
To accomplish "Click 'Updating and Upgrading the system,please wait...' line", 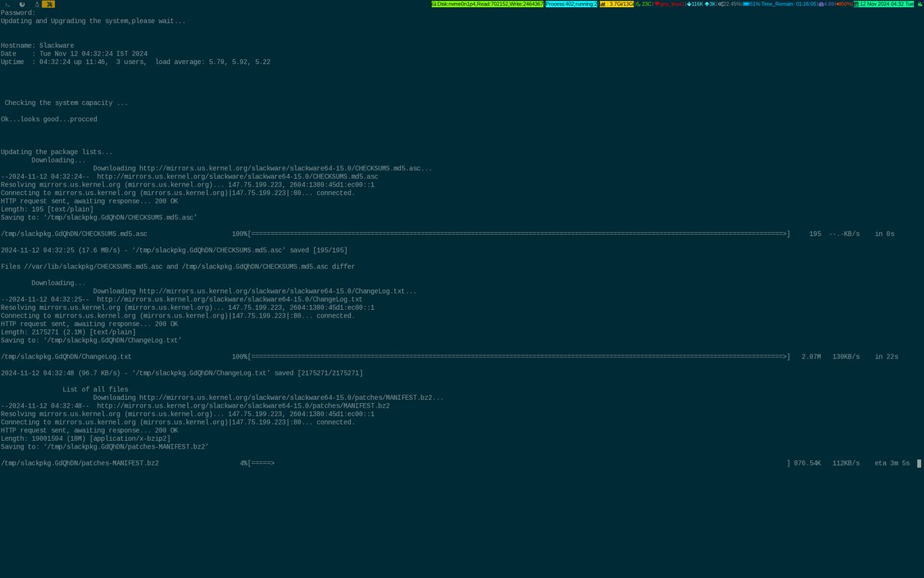I will [x=93, y=21].
